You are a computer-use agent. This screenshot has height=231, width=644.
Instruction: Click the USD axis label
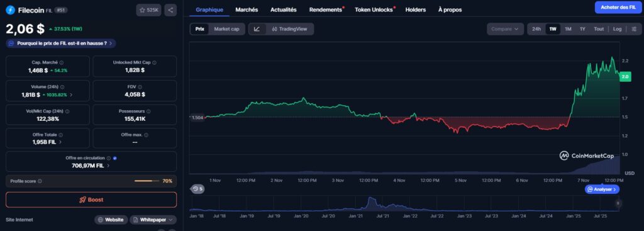(x=629, y=173)
